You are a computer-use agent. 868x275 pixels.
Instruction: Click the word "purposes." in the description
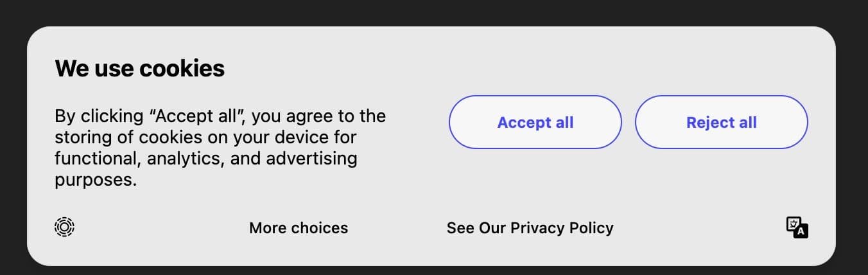point(96,181)
